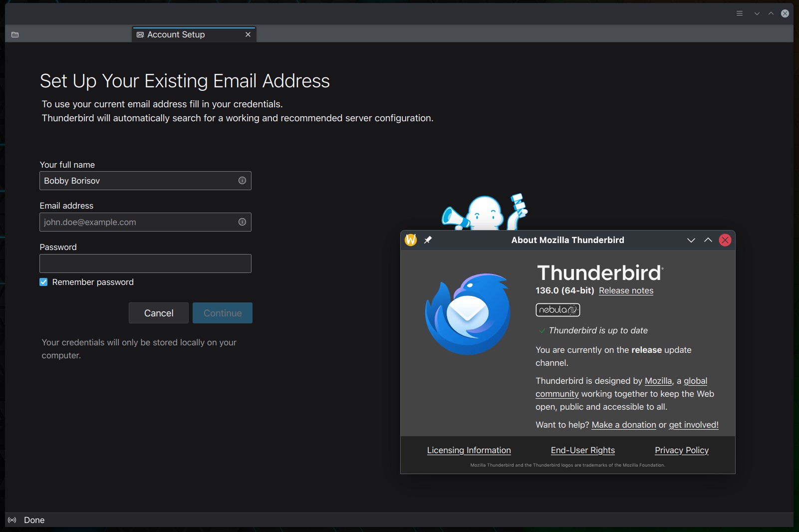Click the yellow W icon in the About dialog
799x532 pixels.
[411, 240]
